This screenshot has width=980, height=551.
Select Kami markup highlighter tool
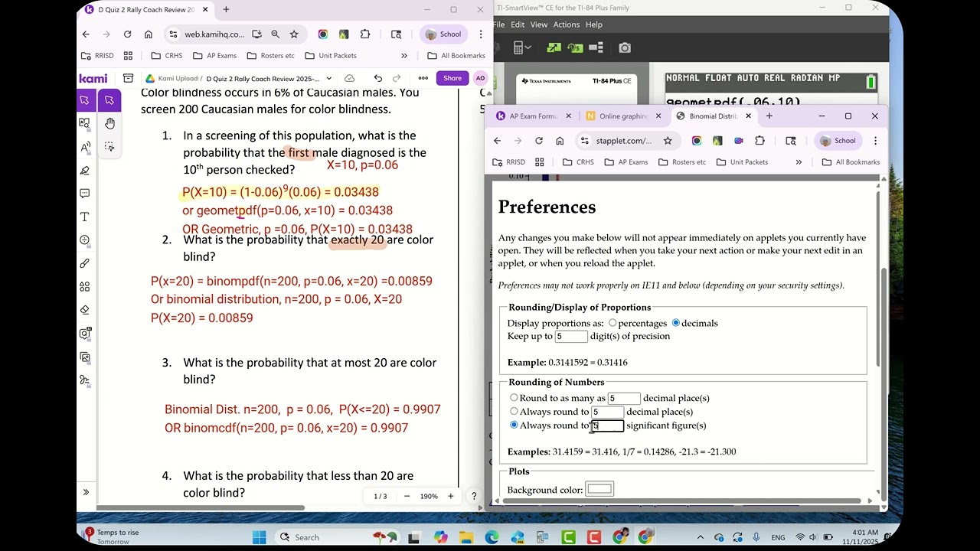[84, 171]
